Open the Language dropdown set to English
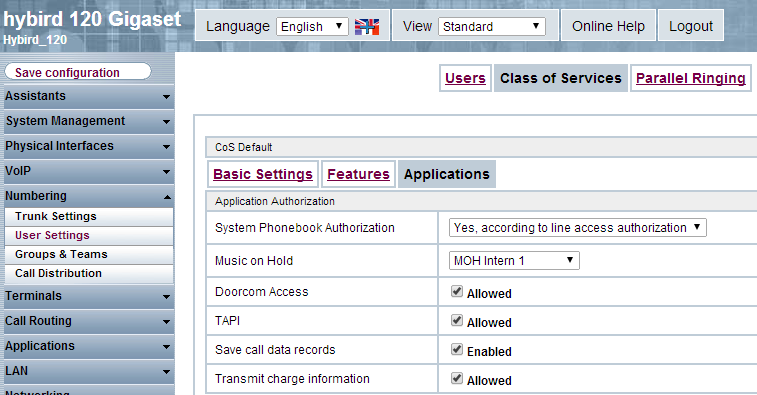 [x=312, y=27]
